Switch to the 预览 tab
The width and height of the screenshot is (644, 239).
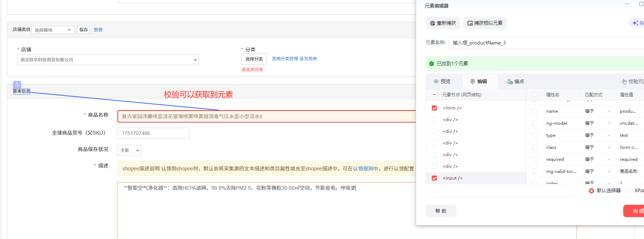pyautogui.click(x=442, y=81)
